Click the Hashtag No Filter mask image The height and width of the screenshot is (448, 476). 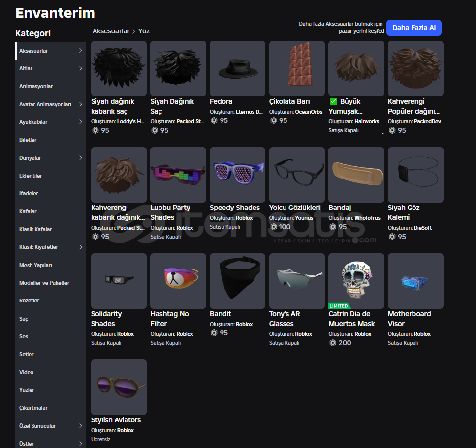pos(178,281)
